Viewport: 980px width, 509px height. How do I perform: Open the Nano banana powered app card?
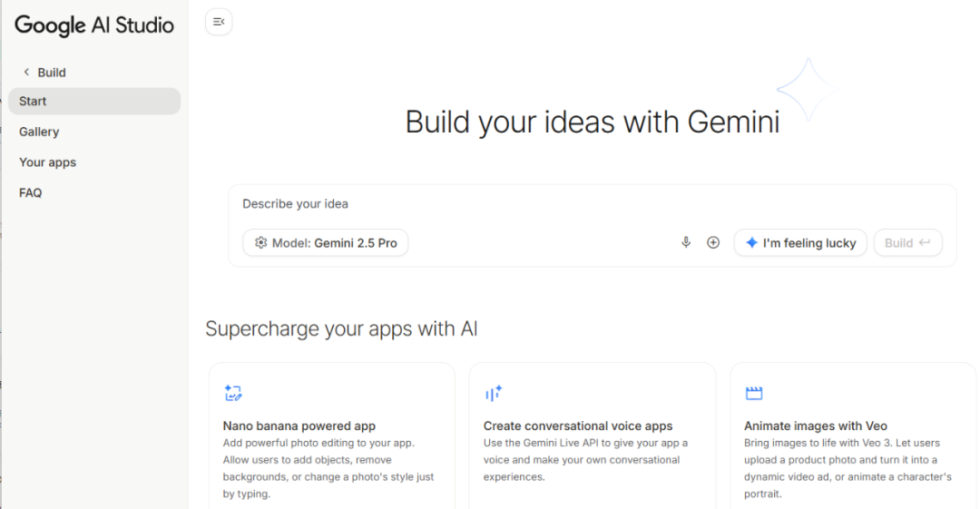click(x=331, y=436)
